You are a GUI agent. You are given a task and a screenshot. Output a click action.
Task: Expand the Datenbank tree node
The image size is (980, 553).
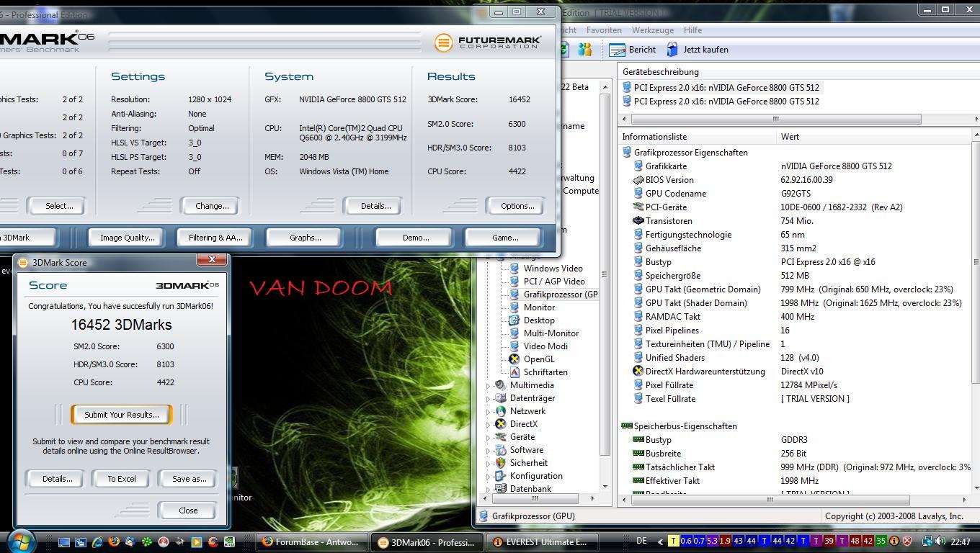click(489, 489)
